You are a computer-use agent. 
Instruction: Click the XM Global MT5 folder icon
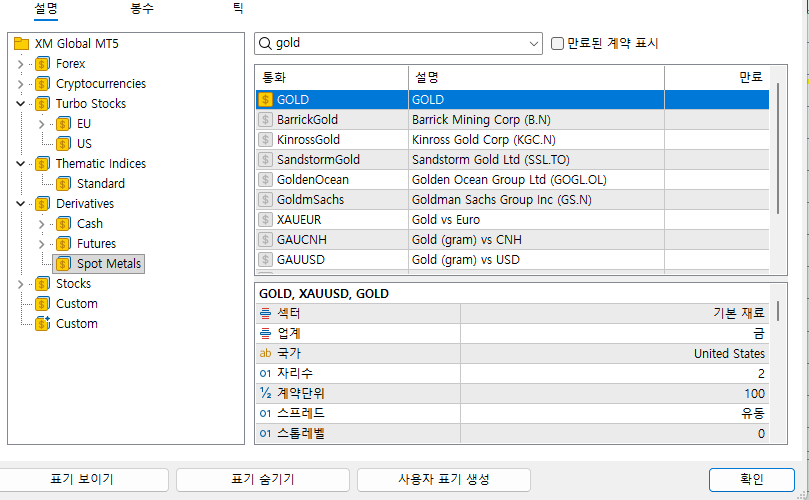pyautogui.click(x=21, y=44)
